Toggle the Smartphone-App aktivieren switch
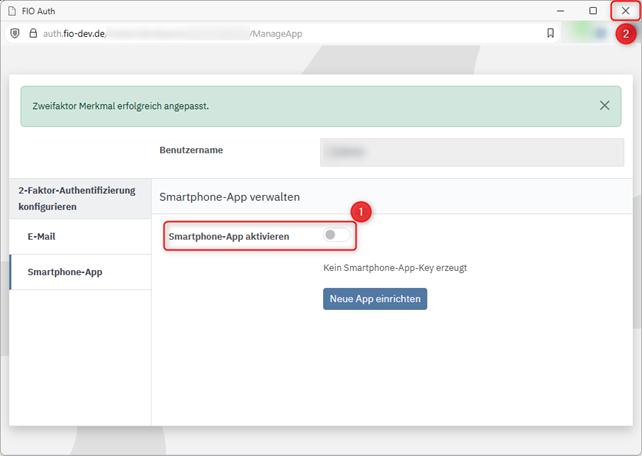The image size is (642, 456). [336, 236]
